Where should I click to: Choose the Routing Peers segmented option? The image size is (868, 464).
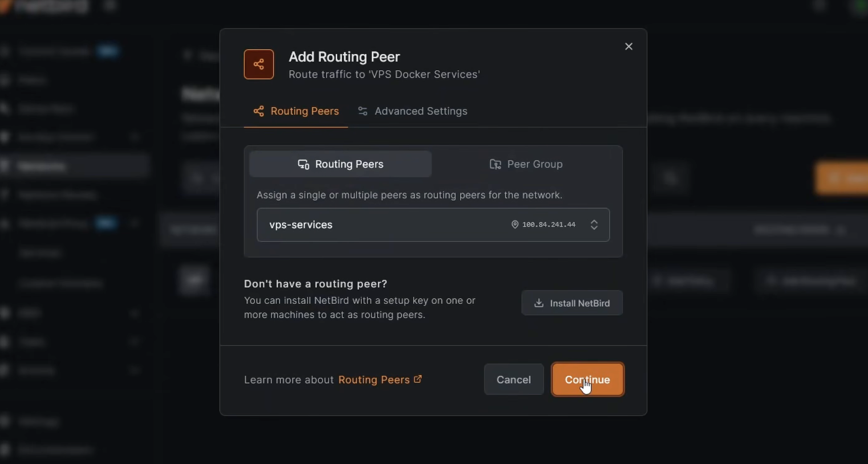click(x=340, y=164)
